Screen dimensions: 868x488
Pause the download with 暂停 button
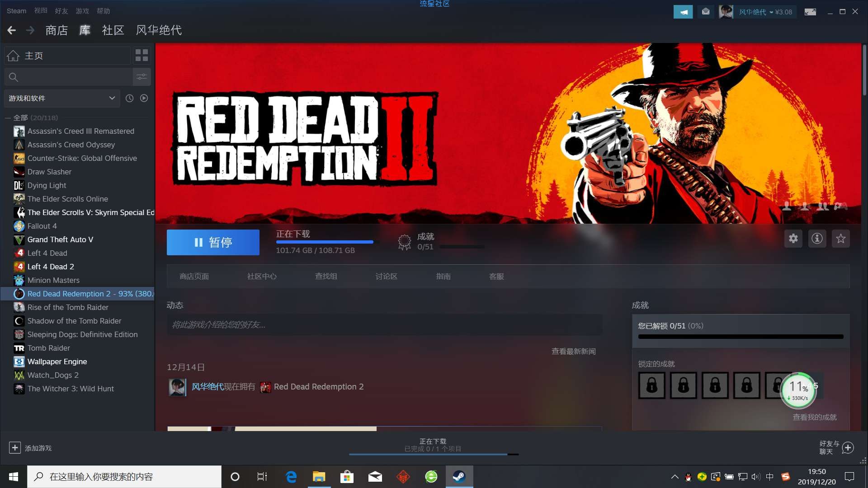(x=213, y=243)
